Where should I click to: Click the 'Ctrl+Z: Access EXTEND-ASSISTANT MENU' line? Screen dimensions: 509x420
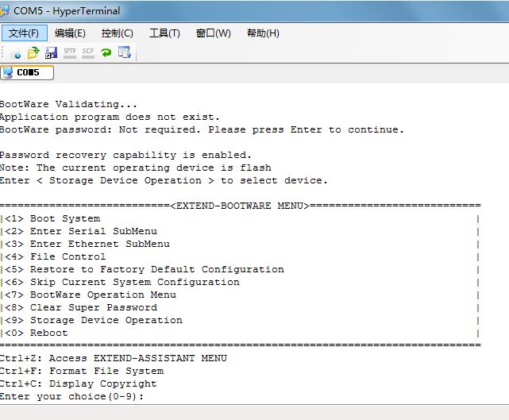pos(114,358)
